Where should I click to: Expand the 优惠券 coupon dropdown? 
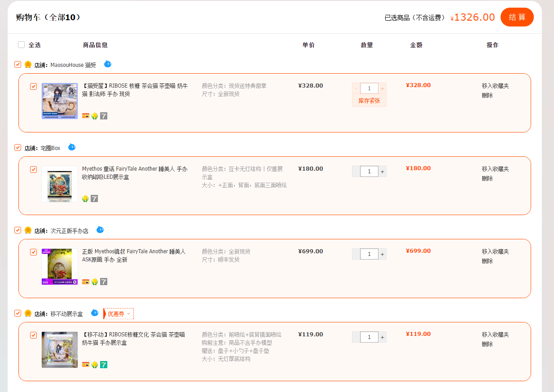click(119, 314)
